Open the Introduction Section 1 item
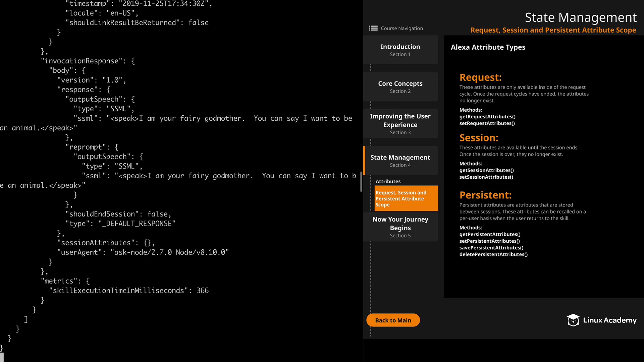644x362 pixels. 400,50
